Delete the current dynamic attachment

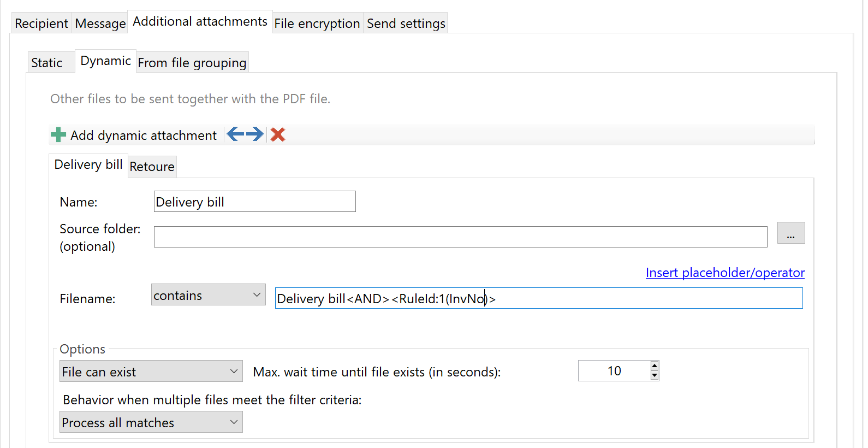point(278,134)
